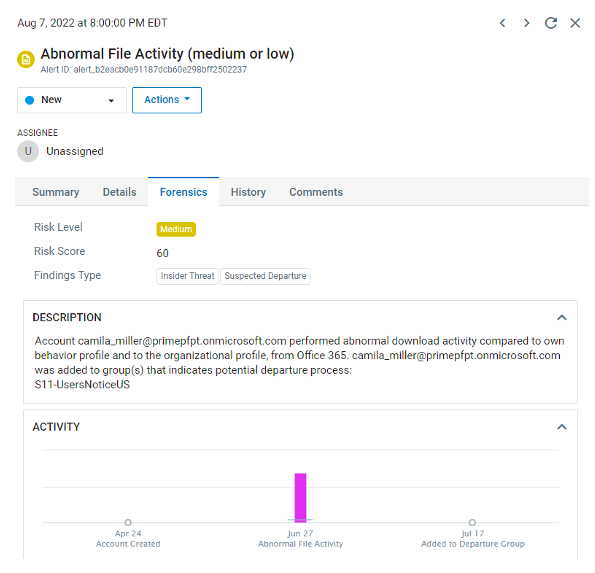595x573 pixels.
Task: Collapse the Description section
Action: [x=562, y=318]
